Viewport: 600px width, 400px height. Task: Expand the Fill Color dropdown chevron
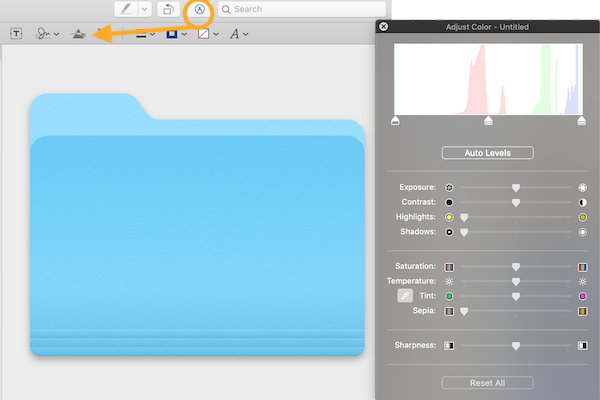(x=216, y=34)
